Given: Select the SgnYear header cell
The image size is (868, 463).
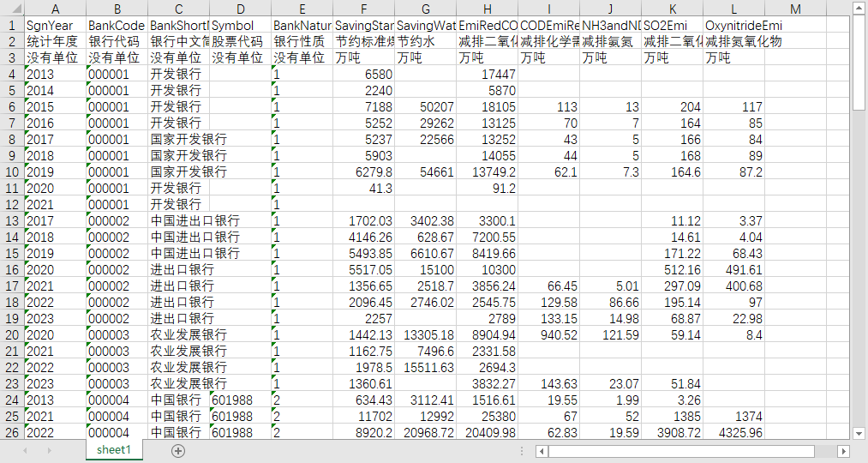Looking at the screenshot, I should point(56,25).
